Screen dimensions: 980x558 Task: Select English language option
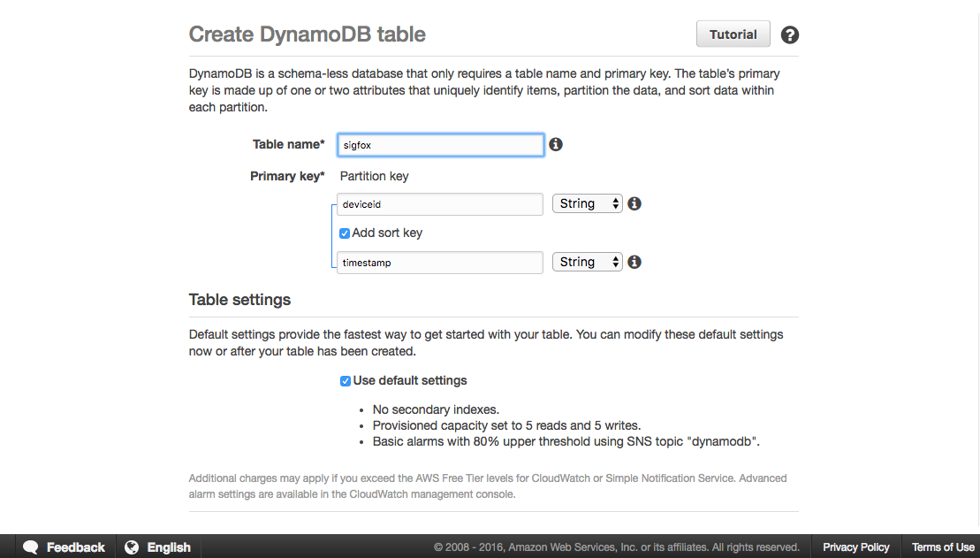tap(169, 547)
